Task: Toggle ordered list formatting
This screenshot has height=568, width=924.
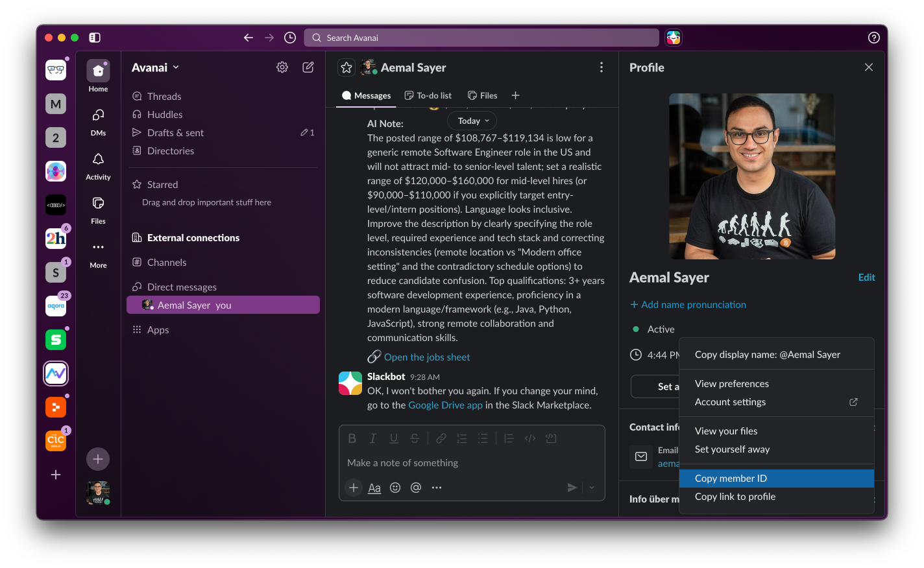Action: click(x=462, y=438)
